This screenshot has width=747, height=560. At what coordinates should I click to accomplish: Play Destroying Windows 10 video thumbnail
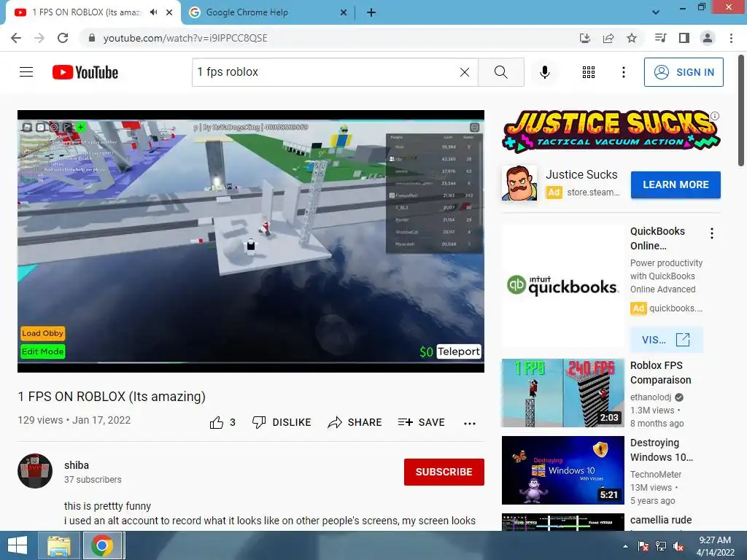click(562, 470)
